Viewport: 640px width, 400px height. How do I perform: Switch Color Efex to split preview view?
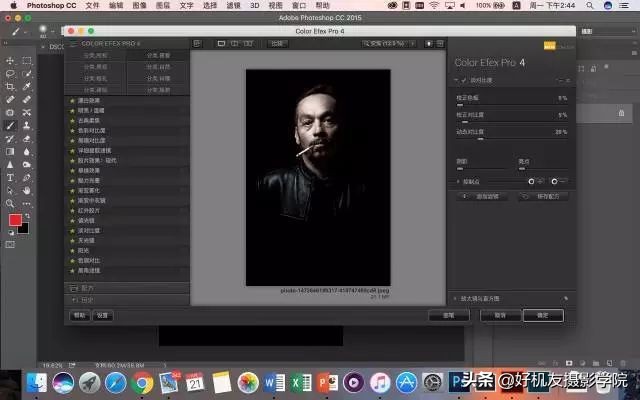(x=235, y=43)
